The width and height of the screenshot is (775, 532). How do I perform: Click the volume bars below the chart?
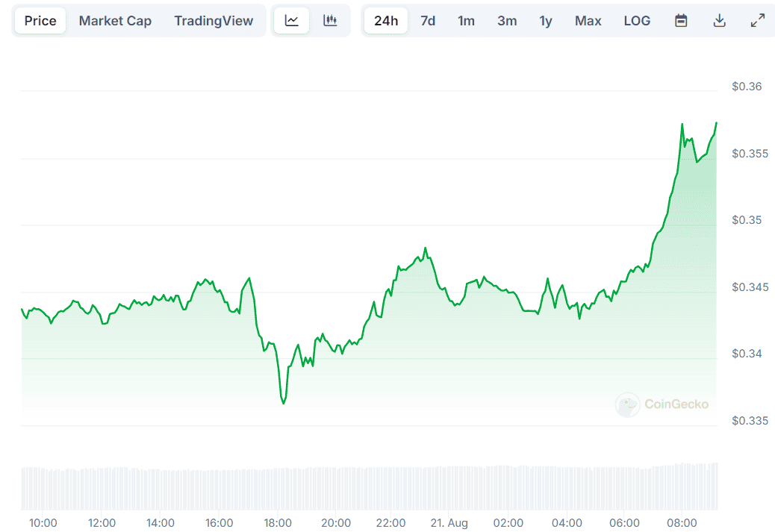click(370, 488)
